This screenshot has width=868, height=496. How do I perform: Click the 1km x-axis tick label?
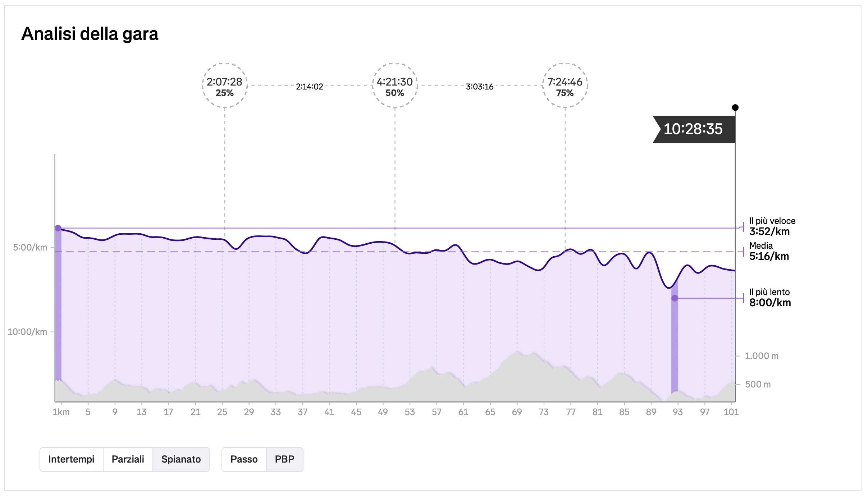pyautogui.click(x=61, y=412)
